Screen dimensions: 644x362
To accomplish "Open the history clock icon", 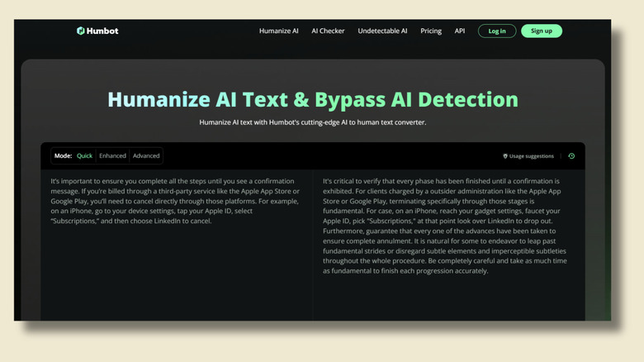I will pos(571,156).
